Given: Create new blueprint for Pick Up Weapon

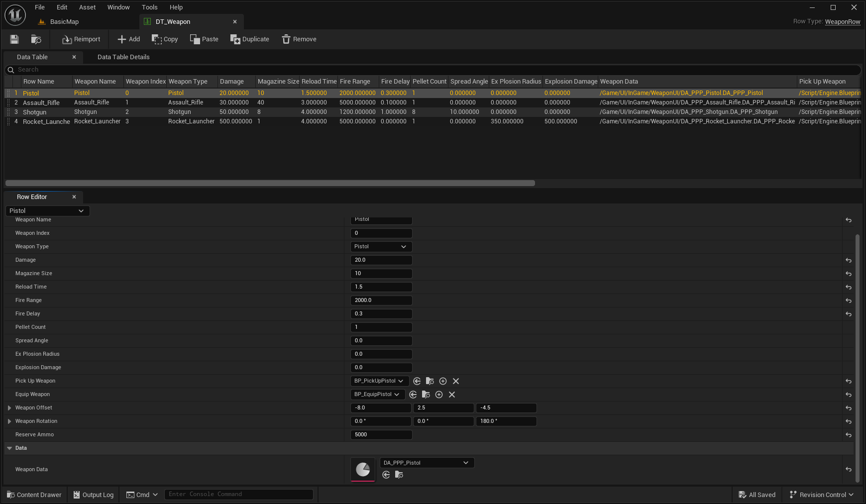Looking at the screenshot, I should pos(443,381).
